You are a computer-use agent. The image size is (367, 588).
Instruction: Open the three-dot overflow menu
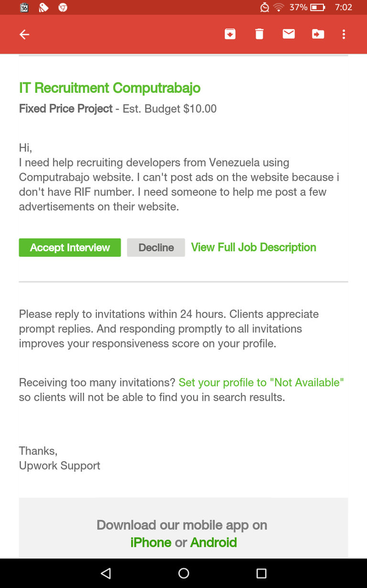point(344,34)
